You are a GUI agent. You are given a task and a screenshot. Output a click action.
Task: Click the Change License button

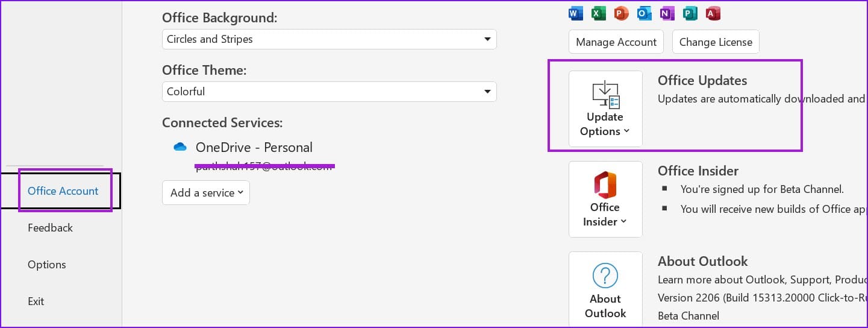716,42
